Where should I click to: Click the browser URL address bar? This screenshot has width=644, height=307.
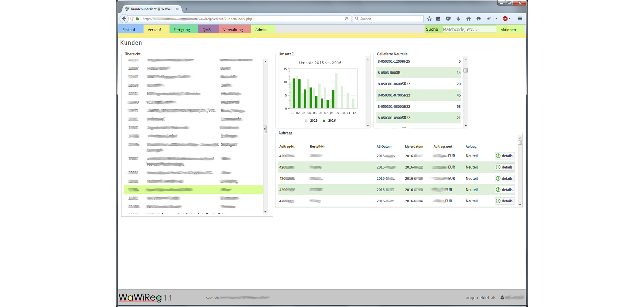click(241, 19)
